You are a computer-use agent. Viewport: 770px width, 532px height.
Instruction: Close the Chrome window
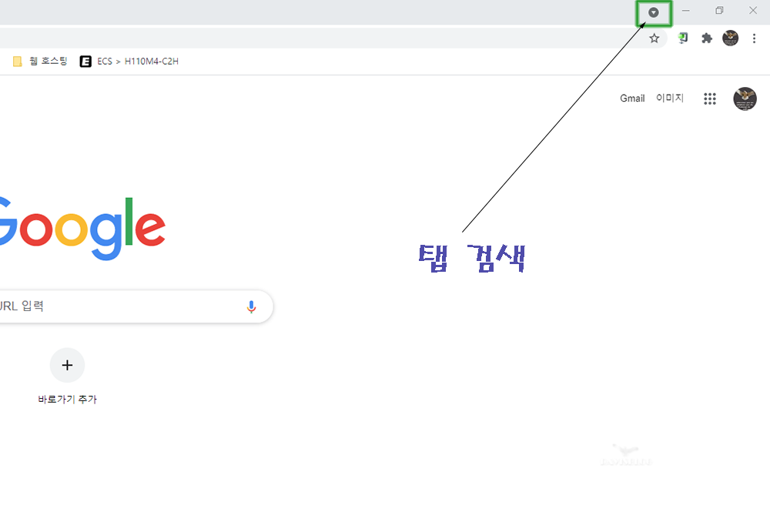753,10
